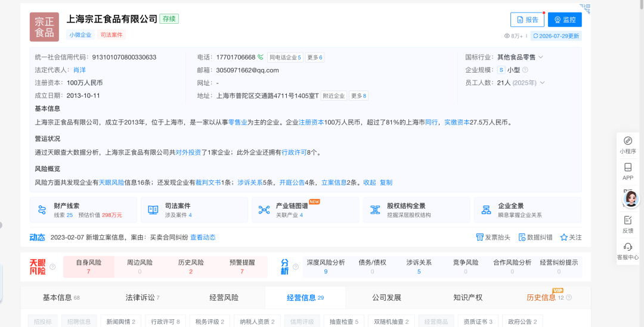Click the QR code icon at top corner
Image resolution: width=644 pixels, height=327 pixels.
(585, 8)
